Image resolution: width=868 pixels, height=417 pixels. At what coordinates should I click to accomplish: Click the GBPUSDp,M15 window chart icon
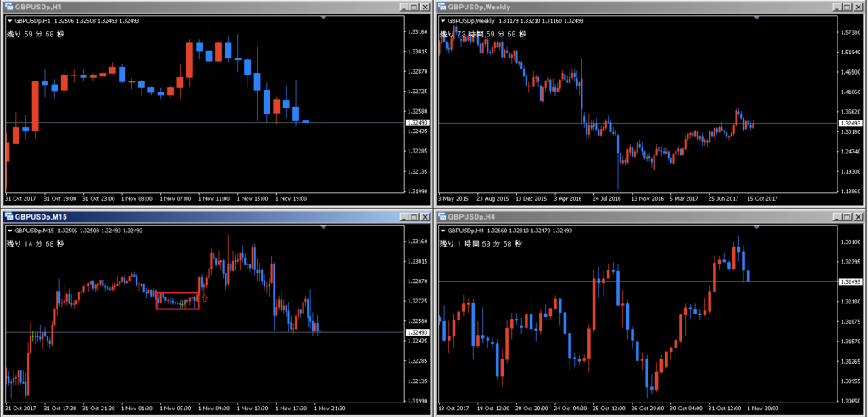tap(9, 217)
